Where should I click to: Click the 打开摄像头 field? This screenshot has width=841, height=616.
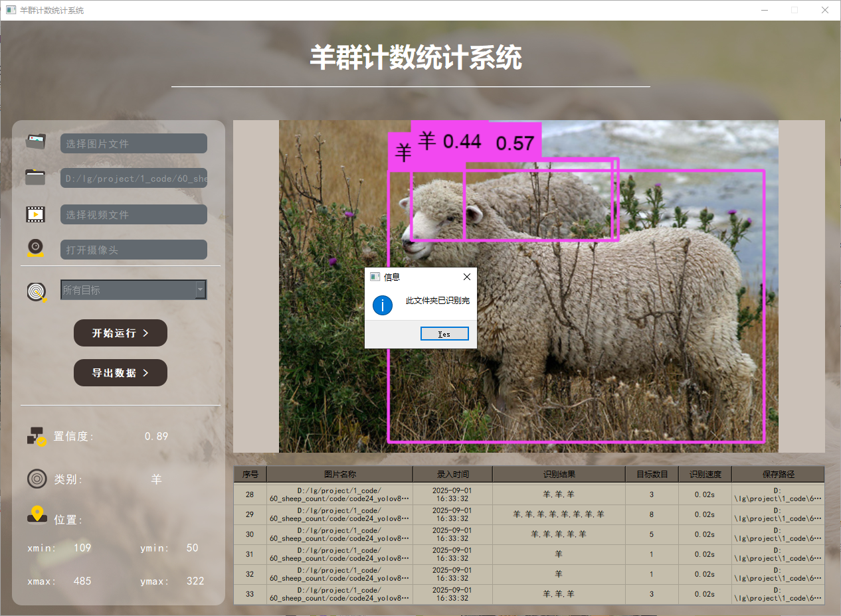134,250
